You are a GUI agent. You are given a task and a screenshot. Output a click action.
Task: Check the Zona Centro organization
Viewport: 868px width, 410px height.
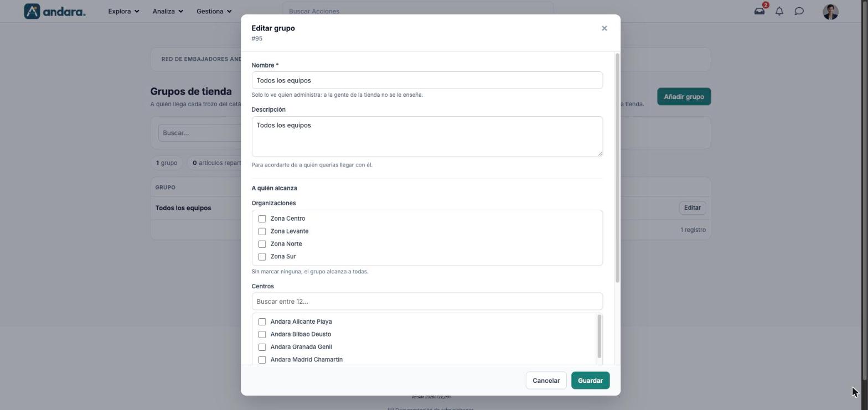(262, 219)
